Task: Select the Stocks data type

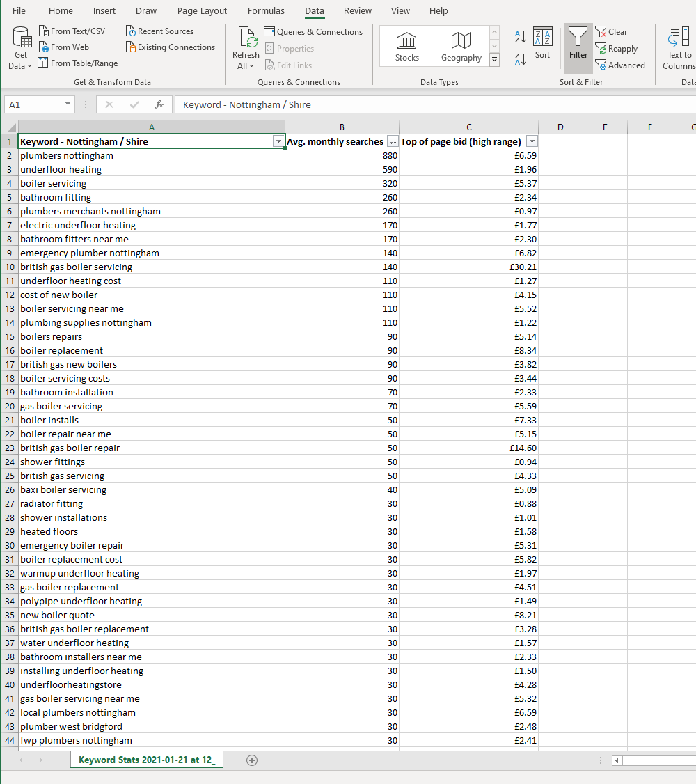Action: click(406, 47)
